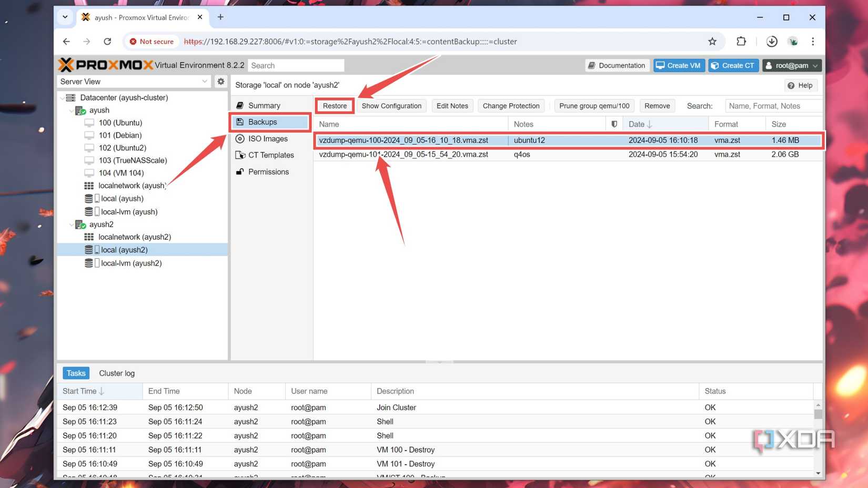
Task: Sort tasks by Start Time column
Action: pyautogui.click(x=100, y=391)
